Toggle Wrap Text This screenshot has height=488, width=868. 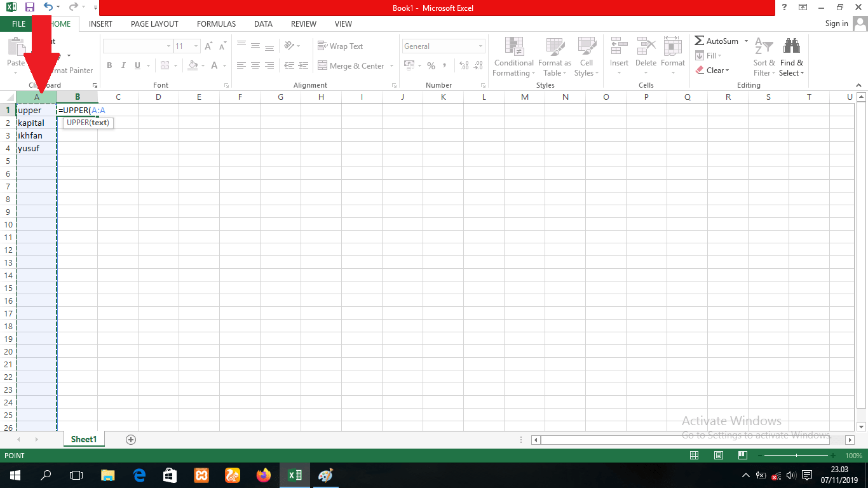click(340, 46)
